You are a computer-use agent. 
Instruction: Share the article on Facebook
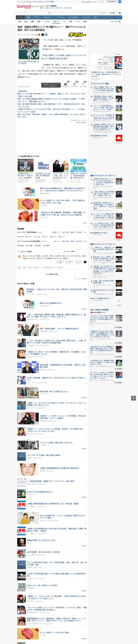click(46, 35)
